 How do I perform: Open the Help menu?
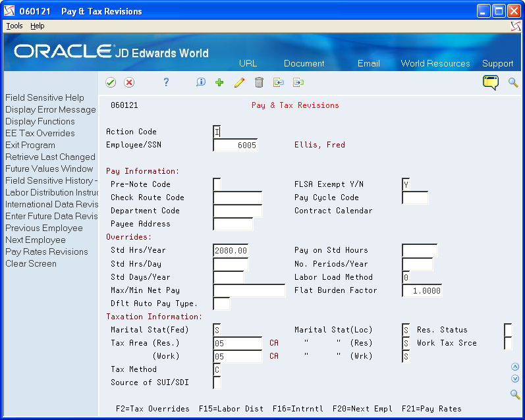click(37, 26)
